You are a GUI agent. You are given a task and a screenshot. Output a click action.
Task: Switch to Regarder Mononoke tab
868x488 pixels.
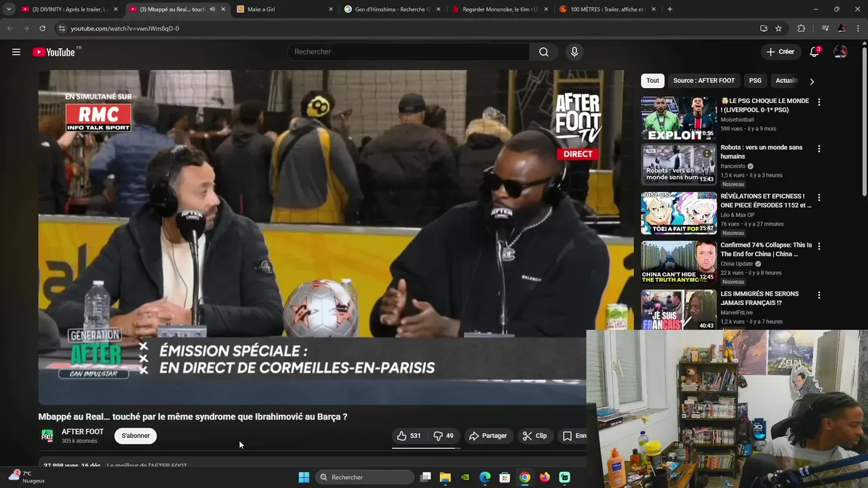(500, 9)
